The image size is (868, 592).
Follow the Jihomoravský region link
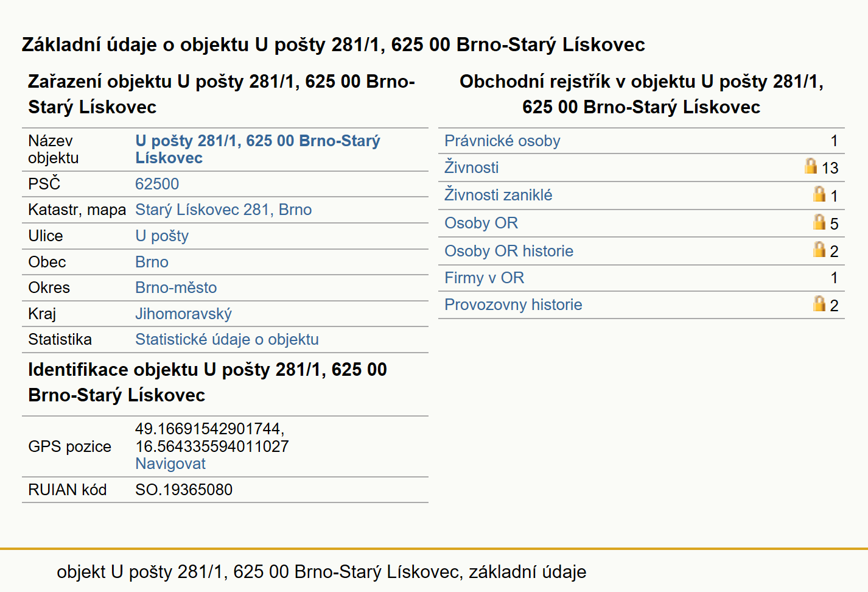tap(183, 314)
